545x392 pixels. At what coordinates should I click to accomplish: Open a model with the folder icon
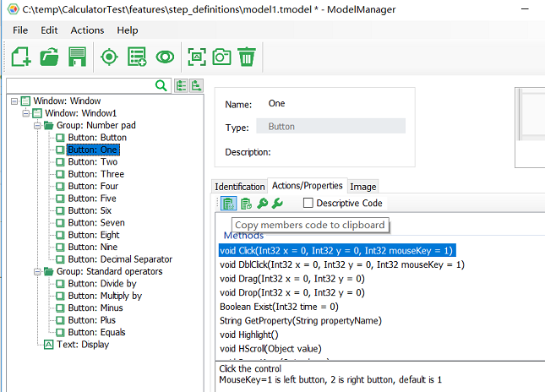(x=49, y=57)
